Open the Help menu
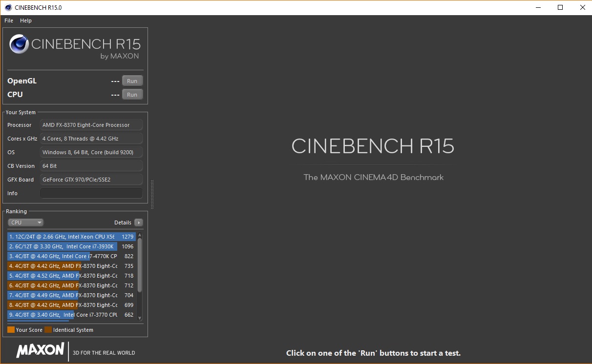Image resolution: width=592 pixels, height=364 pixels. [26, 20]
